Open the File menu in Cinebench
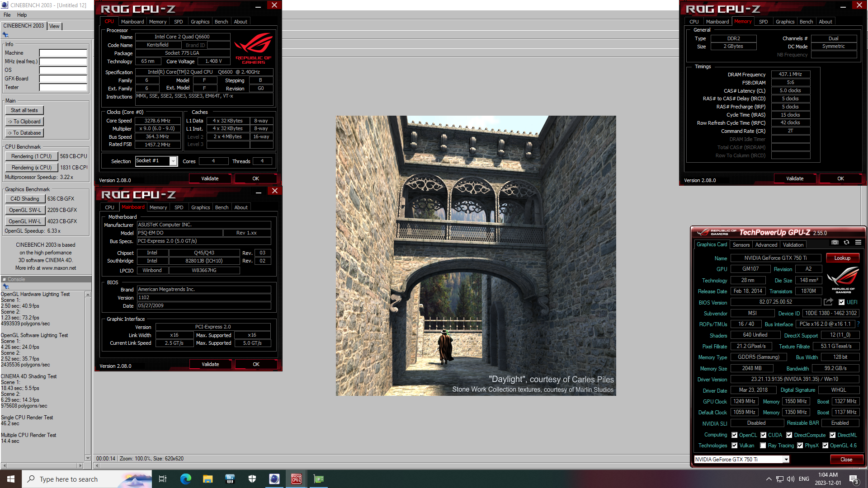This screenshot has width=868, height=488. pyautogui.click(x=7, y=15)
